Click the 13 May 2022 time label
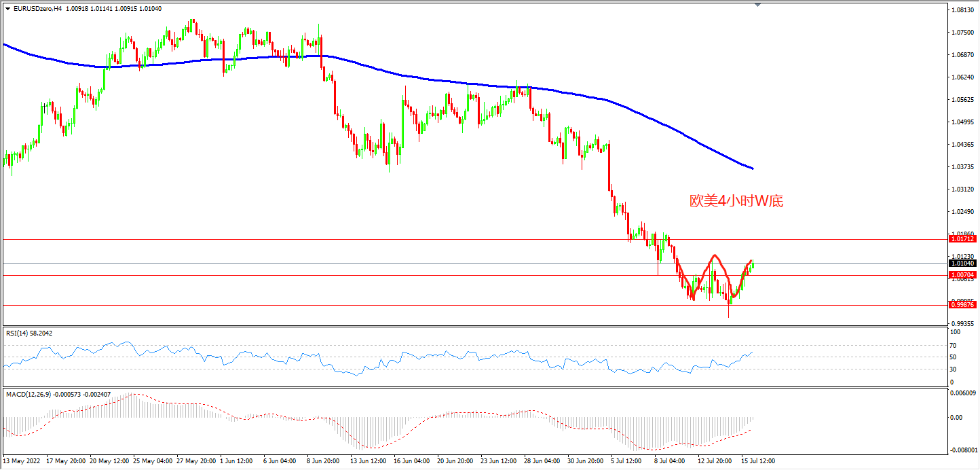980x470 pixels. (x=22, y=460)
